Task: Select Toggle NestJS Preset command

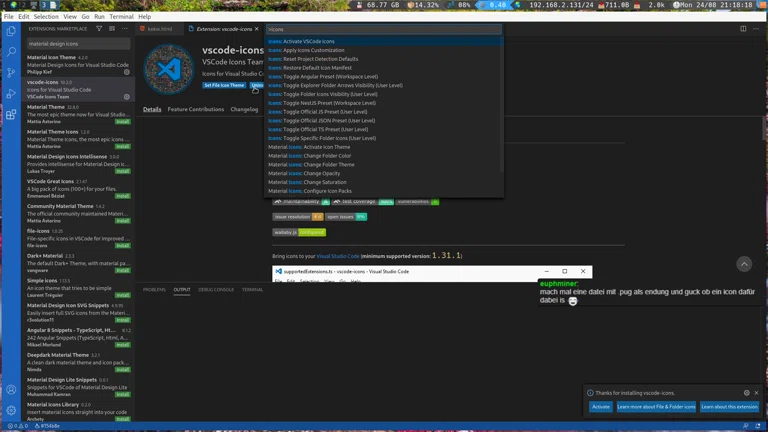Action: pyautogui.click(x=384, y=103)
